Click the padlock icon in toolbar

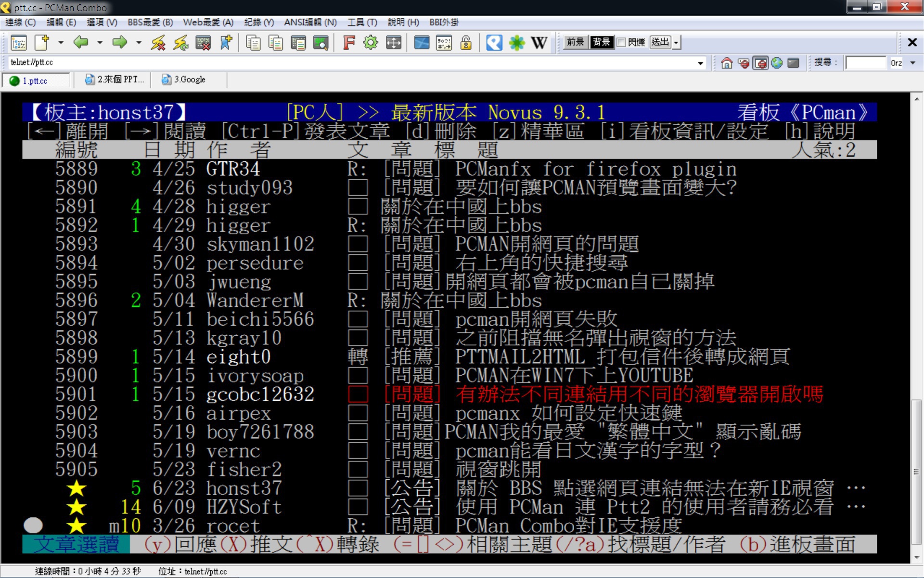(466, 43)
